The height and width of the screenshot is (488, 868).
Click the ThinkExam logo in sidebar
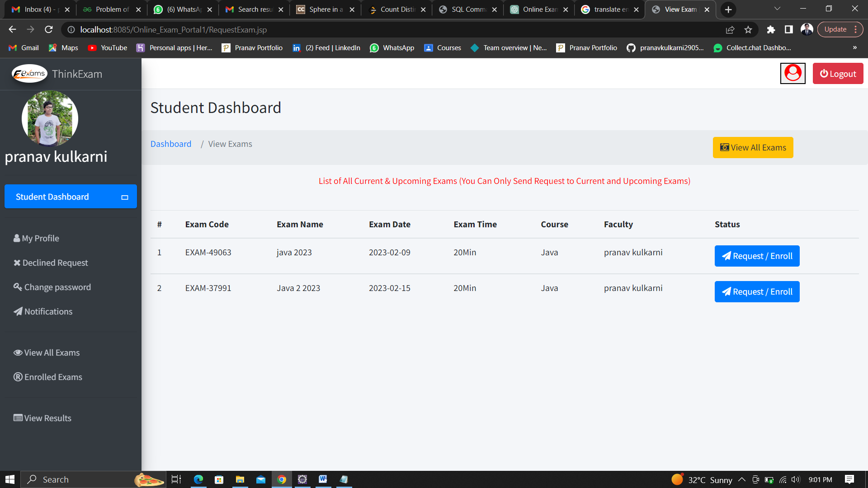pos(29,74)
